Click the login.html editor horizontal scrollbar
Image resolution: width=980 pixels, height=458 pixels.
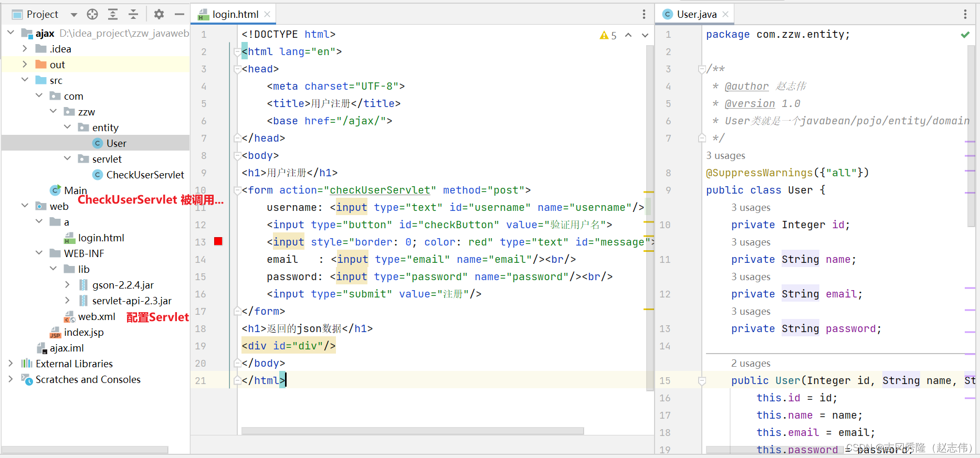point(413,431)
